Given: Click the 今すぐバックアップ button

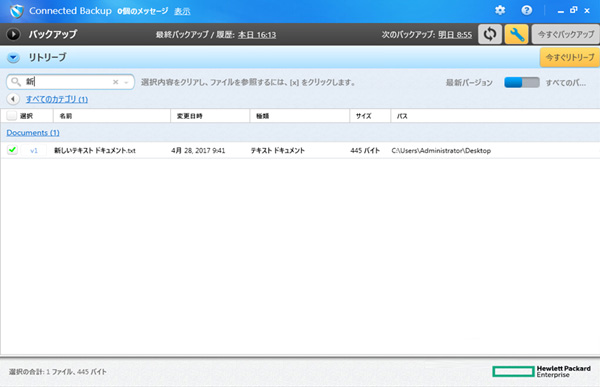Looking at the screenshot, I should [566, 34].
